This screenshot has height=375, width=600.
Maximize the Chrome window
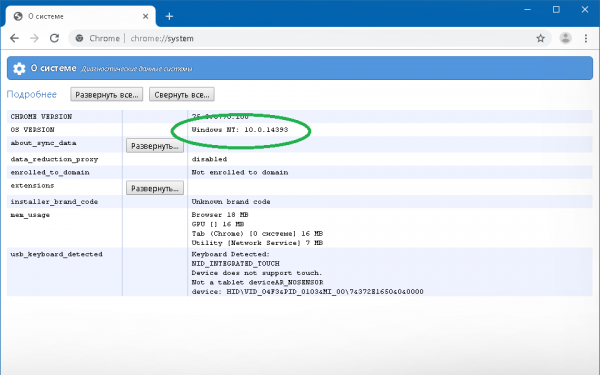(556, 10)
